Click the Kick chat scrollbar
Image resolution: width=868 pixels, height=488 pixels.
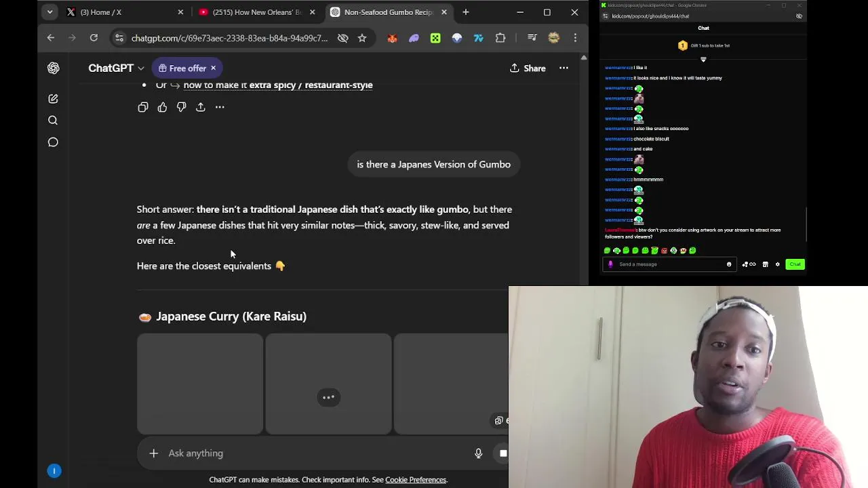(x=806, y=224)
